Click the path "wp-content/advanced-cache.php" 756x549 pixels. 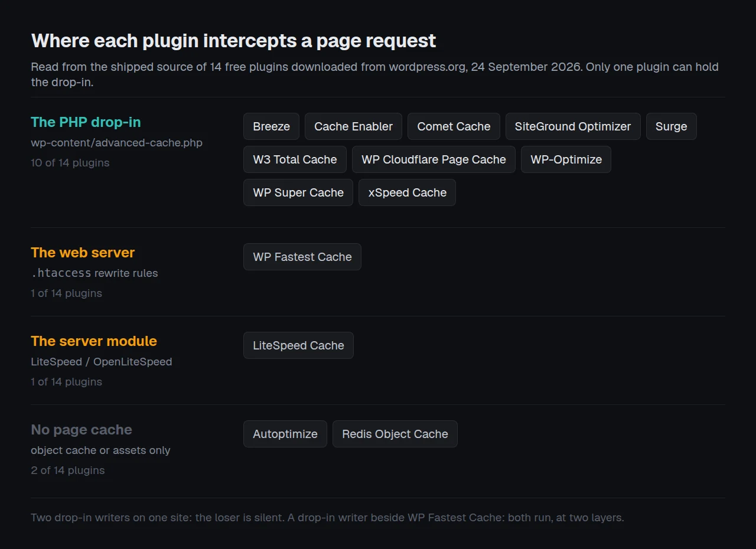tap(116, 143)
